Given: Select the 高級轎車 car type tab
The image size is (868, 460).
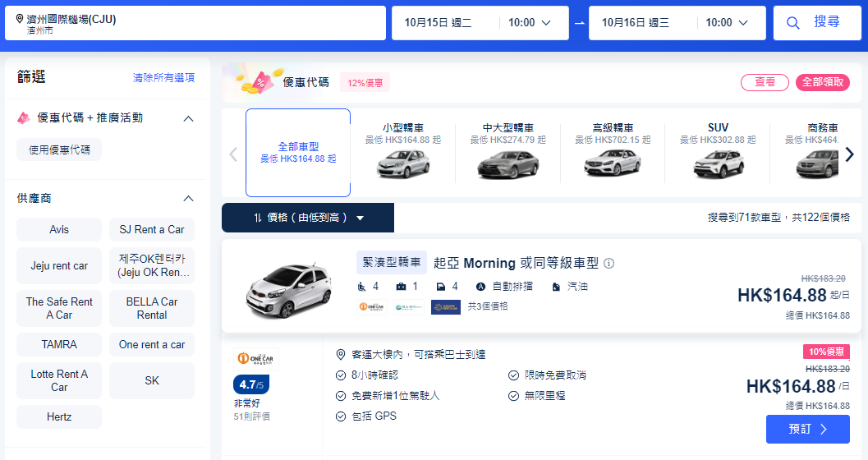Looking at the screenshot, I should tap(613, 152).
